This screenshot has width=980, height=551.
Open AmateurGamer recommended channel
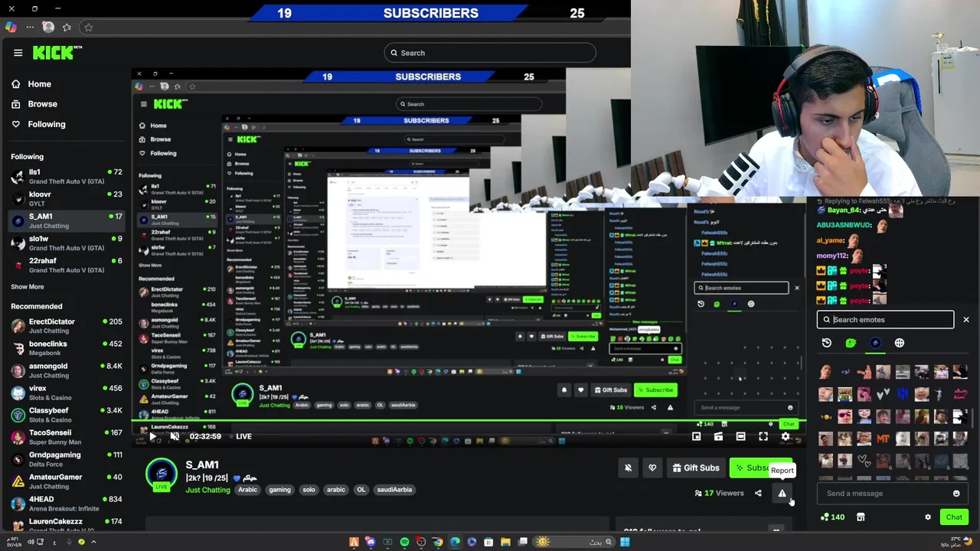point(66,482)
